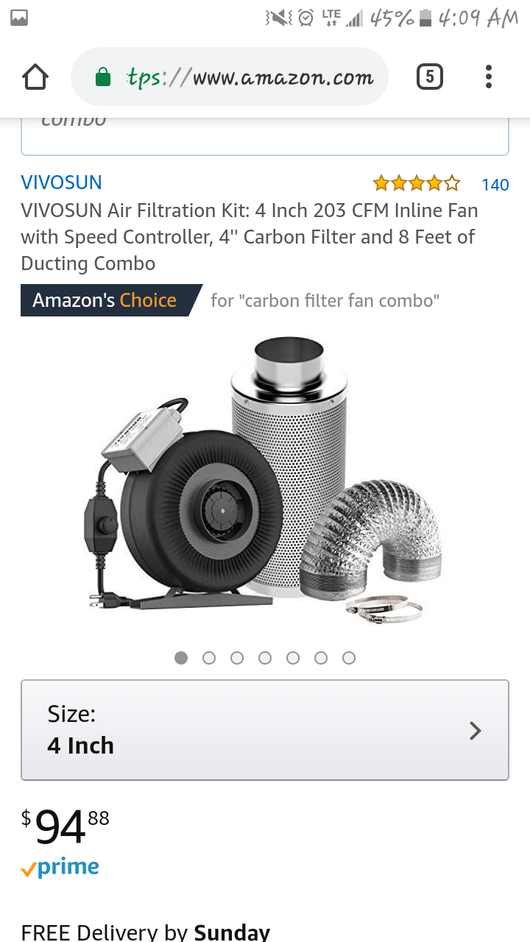This screenshot has width=530, height=942.
Task: Tap the green secure lock icon
Action: 103,77
